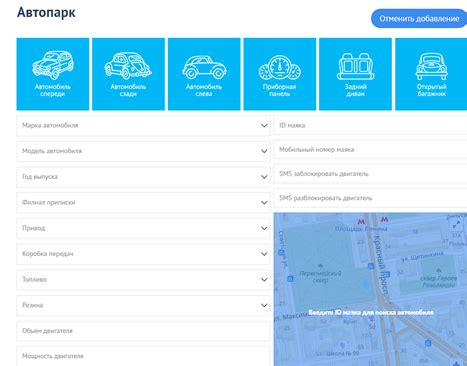
Task: Focus the 'Объем двигателя' input field
Action: coord(143,331)
